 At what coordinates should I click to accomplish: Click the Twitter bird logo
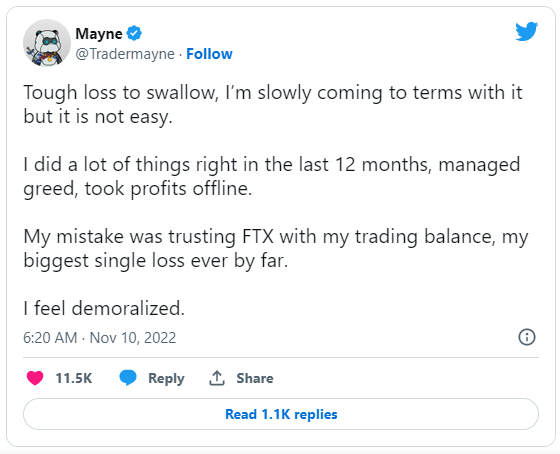526,31
